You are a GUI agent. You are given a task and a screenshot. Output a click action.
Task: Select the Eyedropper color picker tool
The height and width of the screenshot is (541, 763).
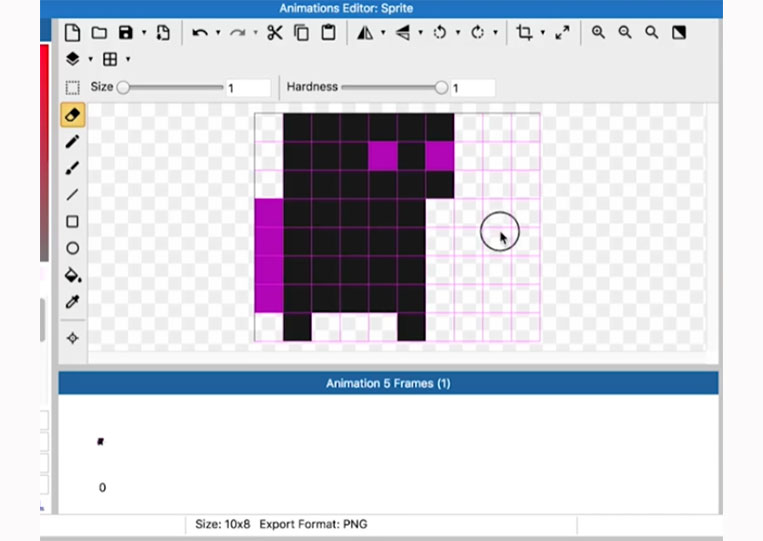click(73, 302)
